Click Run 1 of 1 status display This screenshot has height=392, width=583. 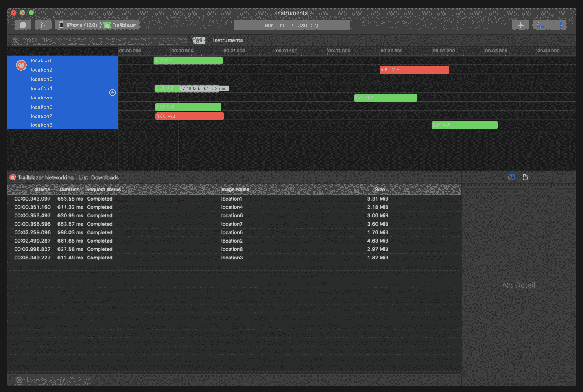(x=291, y=25)
